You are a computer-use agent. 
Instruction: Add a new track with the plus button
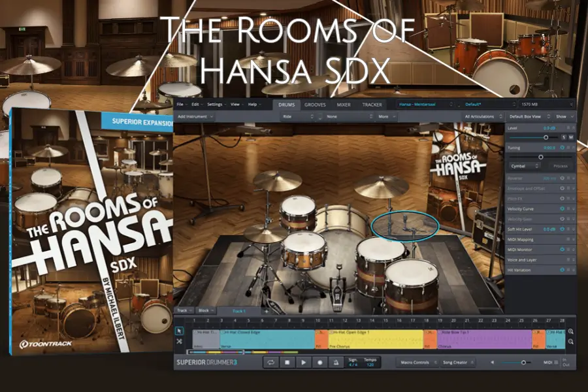pyautogui.click(x=267, y=311)
